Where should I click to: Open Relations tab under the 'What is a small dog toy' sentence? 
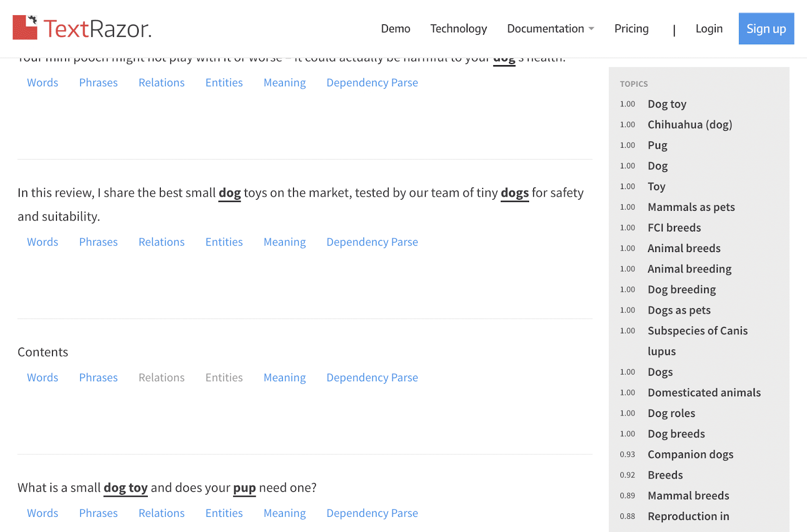click(161, 513)
